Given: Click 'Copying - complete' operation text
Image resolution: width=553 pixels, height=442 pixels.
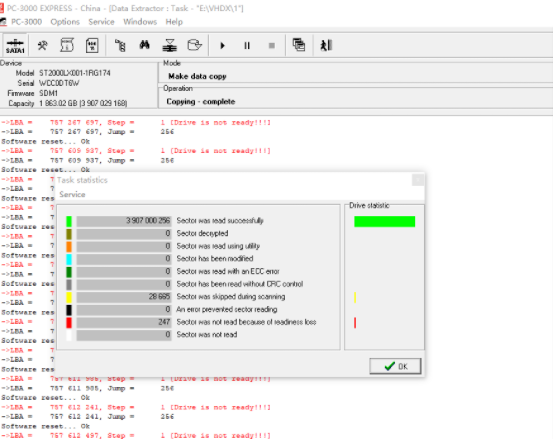Looking at the screenshot, I should tap(201, 102).
